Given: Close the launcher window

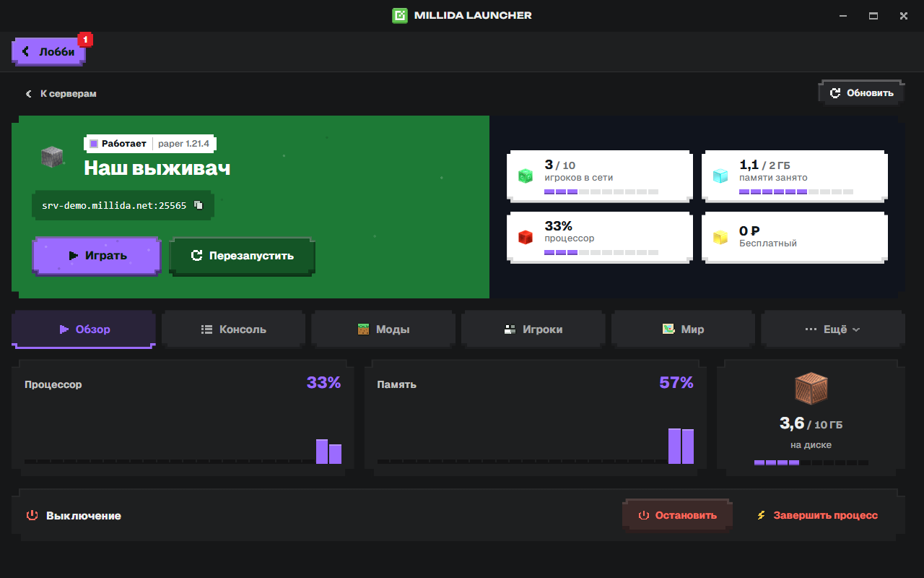Looking at the screenshot, I should (903, 15).
